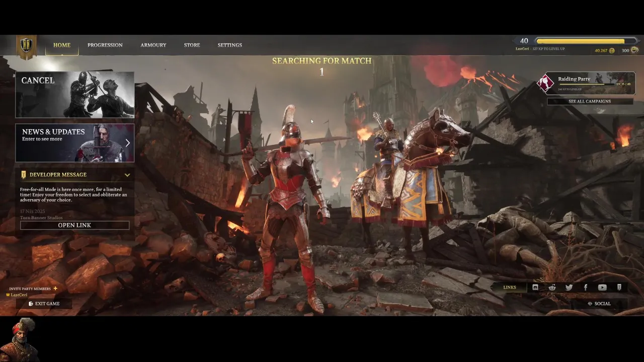Click the Raiding Party campaign emblem

(x=545, y=83)
